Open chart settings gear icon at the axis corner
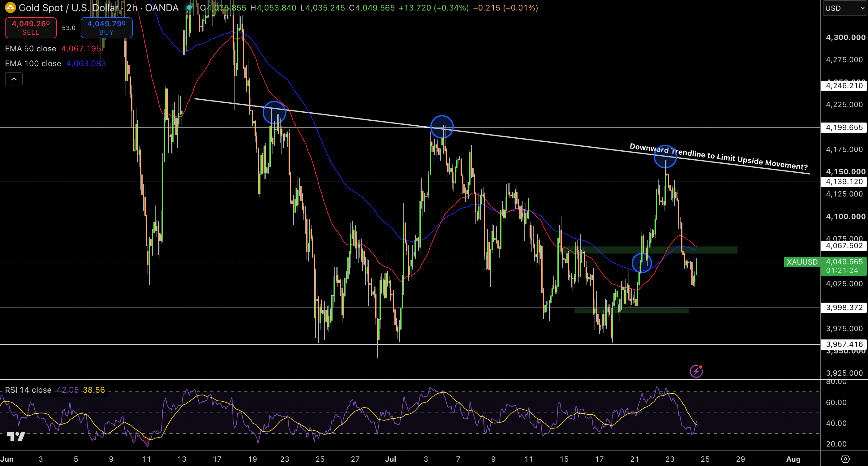This screenshot has width=868, height=466. point(845,459)
